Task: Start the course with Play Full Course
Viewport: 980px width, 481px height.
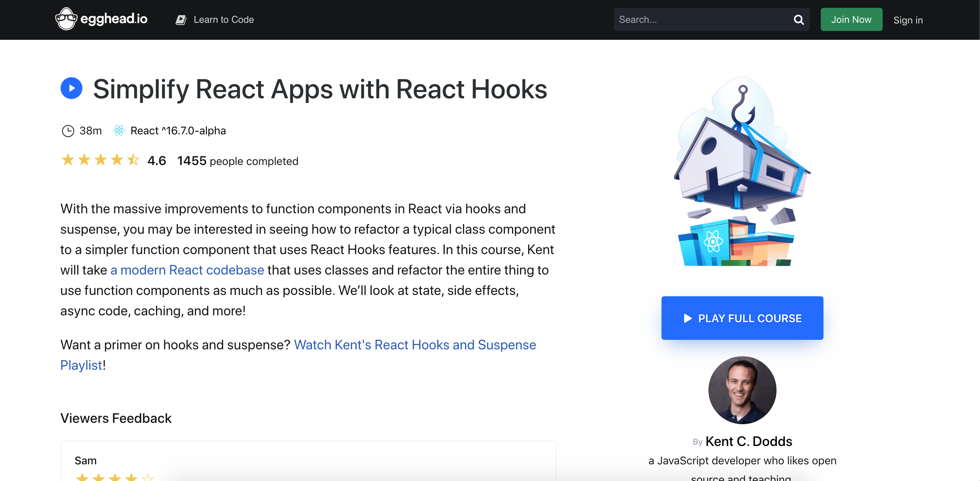Action: (x=742, y=318)
